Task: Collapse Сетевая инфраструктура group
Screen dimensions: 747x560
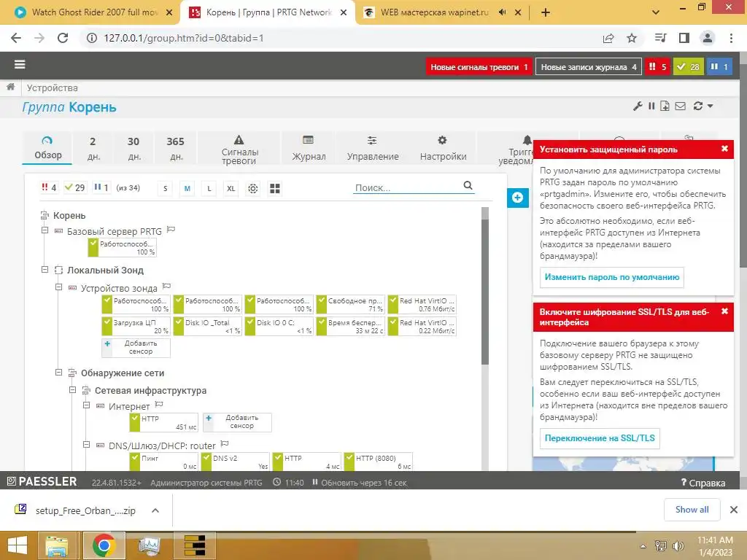Action: click(72, 390)
